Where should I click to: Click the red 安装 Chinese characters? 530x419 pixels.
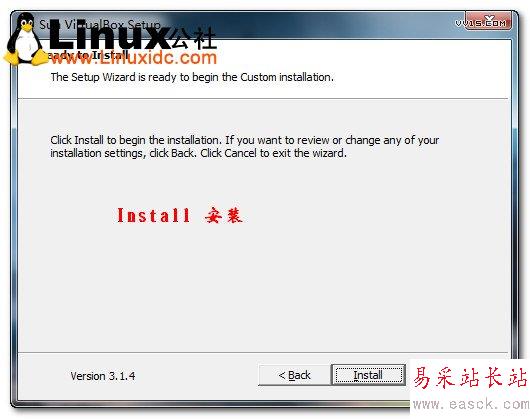coord(223,215)
